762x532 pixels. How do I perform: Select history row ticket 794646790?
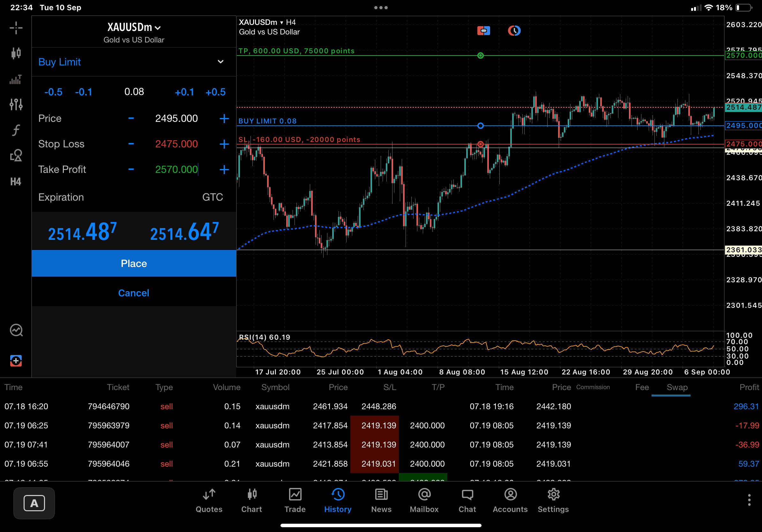pos(381,406)
